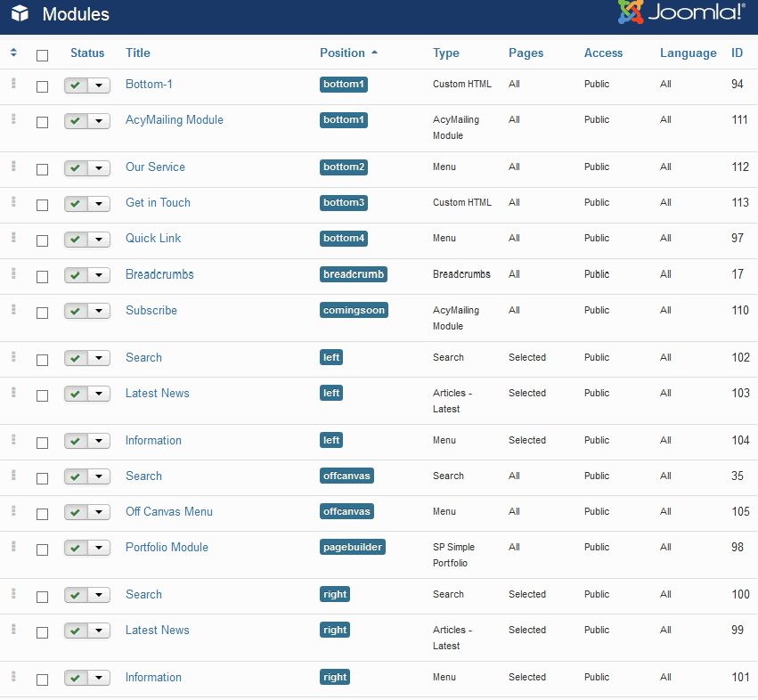Image resolution: width=758 pixels, height=700 pixels.
Task: Sort modules by Title column header
Action: click(x=138, y=53)
